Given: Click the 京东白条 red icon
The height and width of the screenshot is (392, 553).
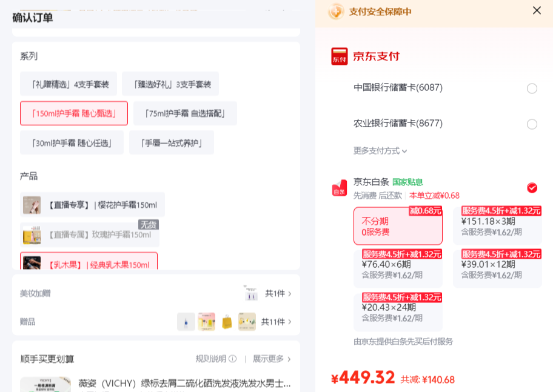Looking at the screenshot, I should tap(340, 188).
